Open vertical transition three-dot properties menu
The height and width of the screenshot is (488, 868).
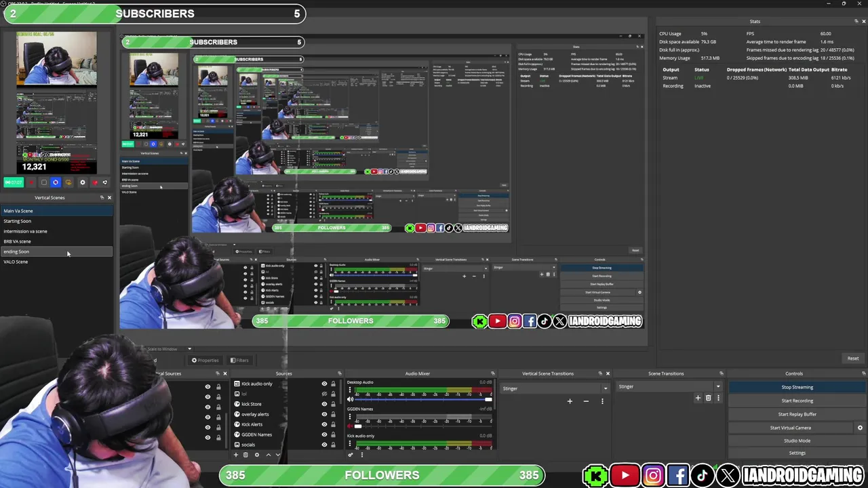pos(602,401)
